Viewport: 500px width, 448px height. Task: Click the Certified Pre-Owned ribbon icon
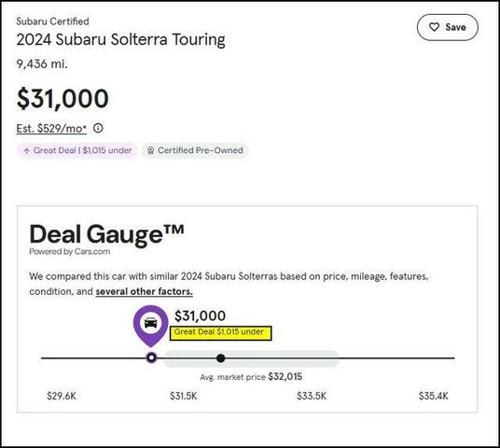pyautogui.click(x=151, y=150)
